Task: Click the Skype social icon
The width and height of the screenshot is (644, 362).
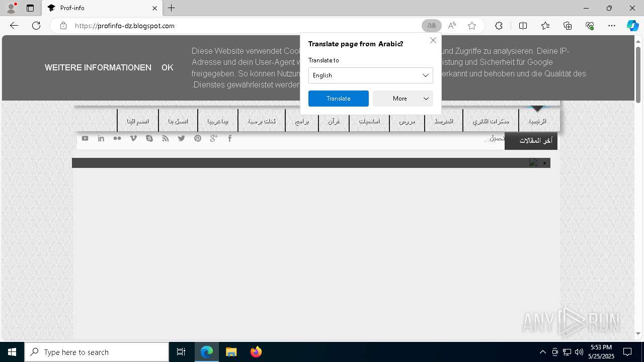Action: 149,138
